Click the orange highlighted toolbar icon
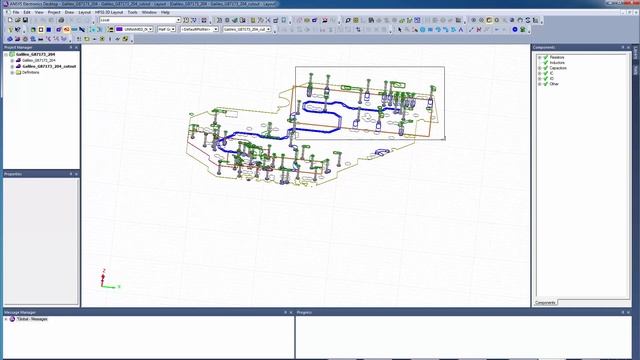 [66, 29]
